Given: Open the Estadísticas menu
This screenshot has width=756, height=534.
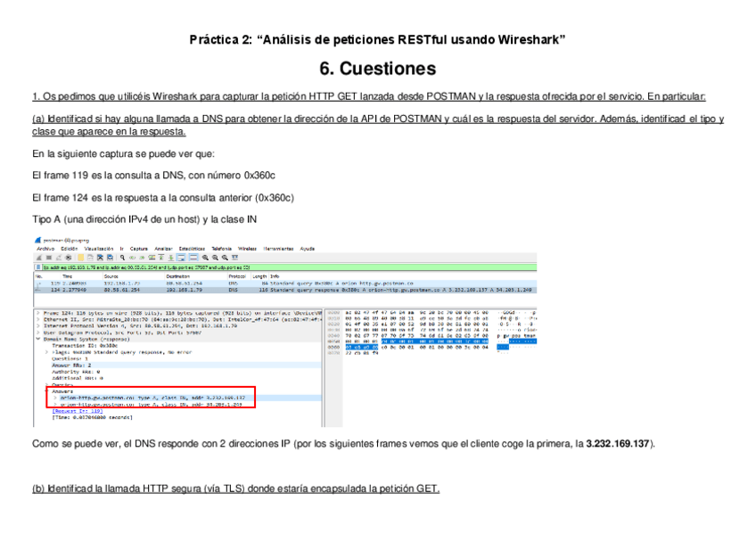Looking at the screenshot, I should point(192,249).
